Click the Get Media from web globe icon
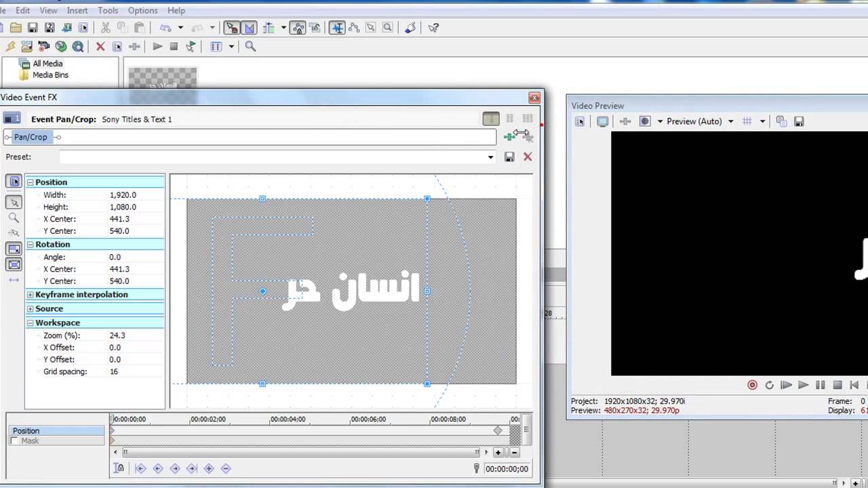Viewport: 868px width, 488px height. pyautogui.click(x=78, y=46)
